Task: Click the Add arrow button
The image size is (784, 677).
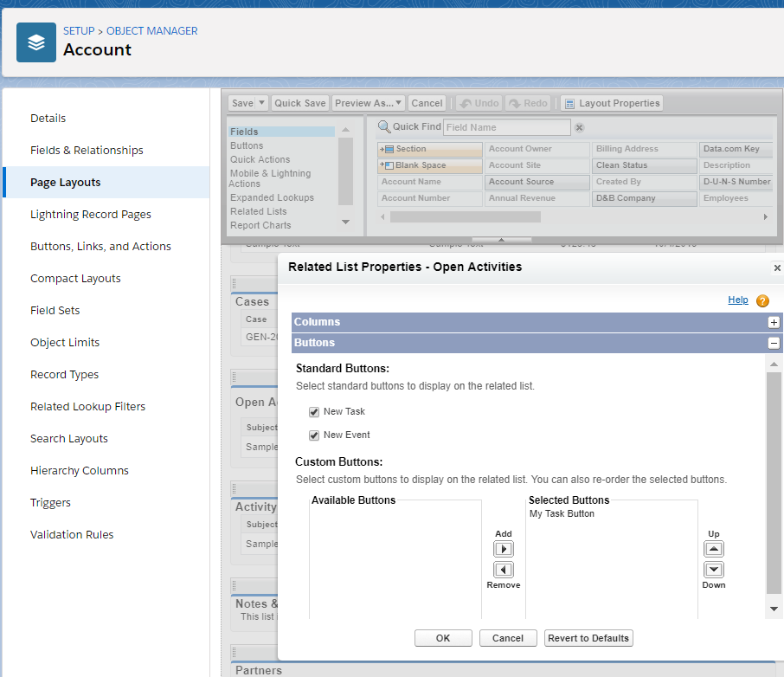Action: 503,549
